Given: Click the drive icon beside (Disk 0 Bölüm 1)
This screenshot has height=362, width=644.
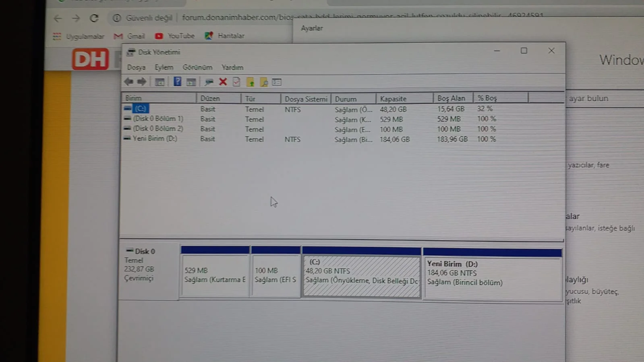Looking at the screenshot, I should [128, 118].
